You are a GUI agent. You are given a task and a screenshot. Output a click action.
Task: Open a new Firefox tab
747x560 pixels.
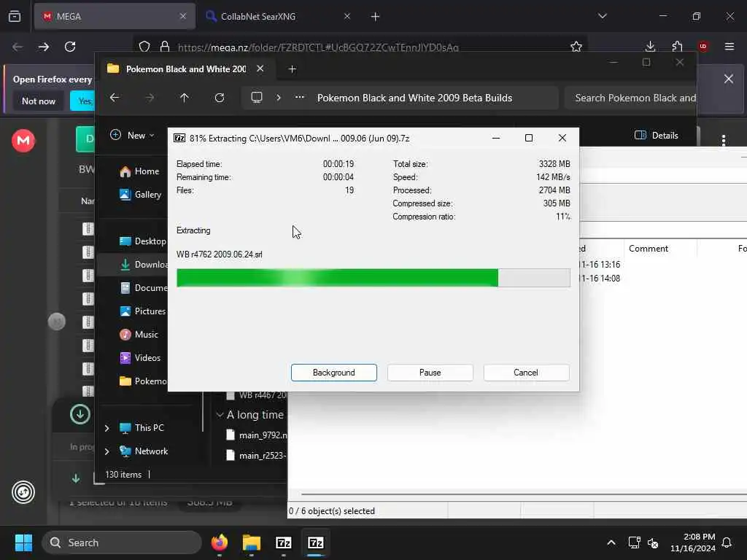[375, 17]
